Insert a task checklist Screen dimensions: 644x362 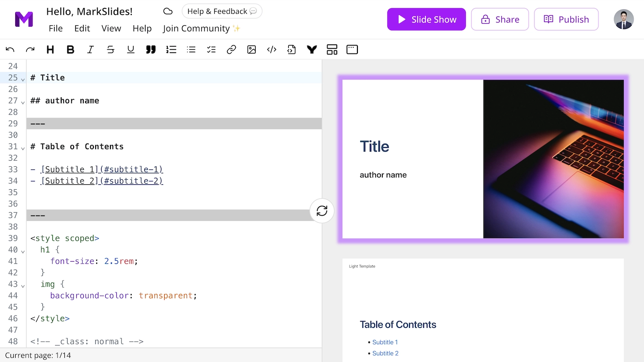click(211, 49)
